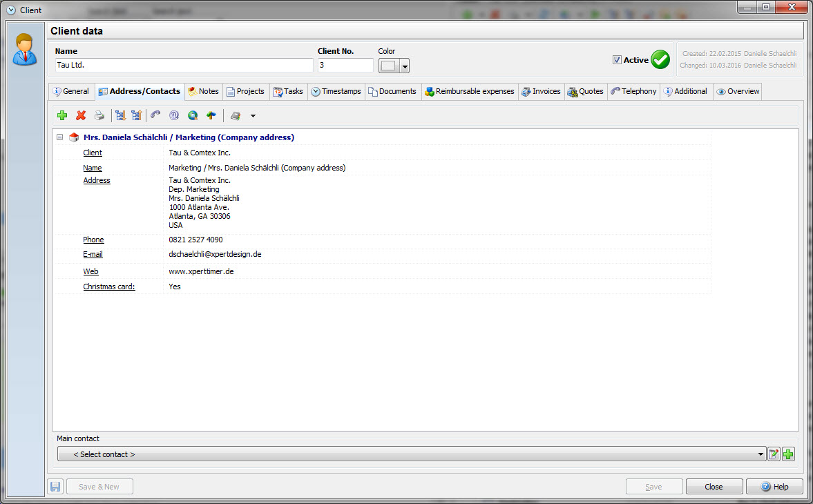Image resolution: width=813 pixels, height=504 pixels.
Task: Click the green plus add contact toolbar icon
Action: pos(62,116)
